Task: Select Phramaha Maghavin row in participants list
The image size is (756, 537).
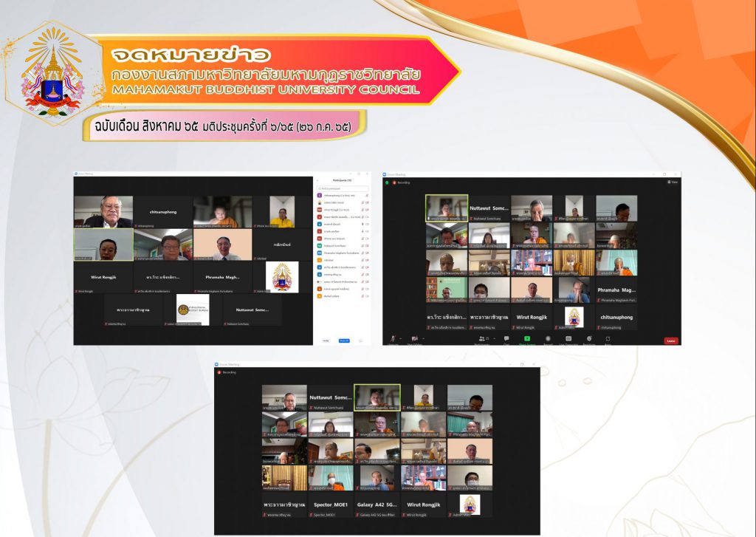Action: point(343,253)
